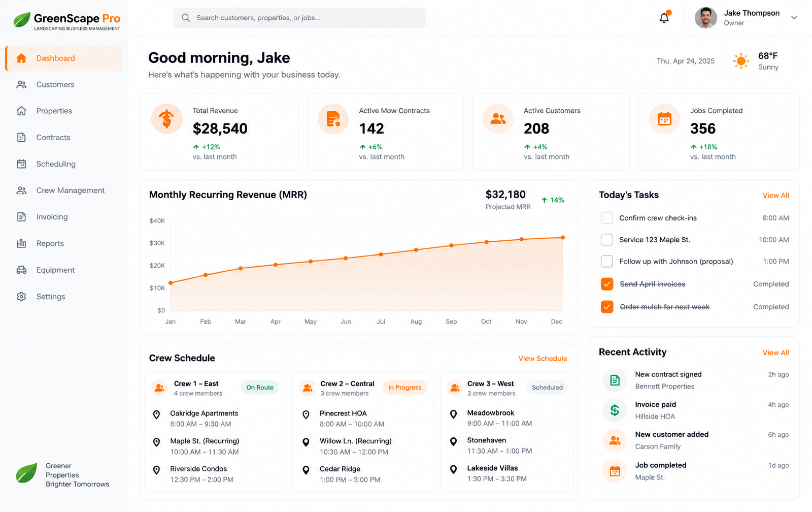812x512 pixels.
Task: Click the Oakridge Apartments location pin
Action: pyautogui.click(x=156, y=414)
